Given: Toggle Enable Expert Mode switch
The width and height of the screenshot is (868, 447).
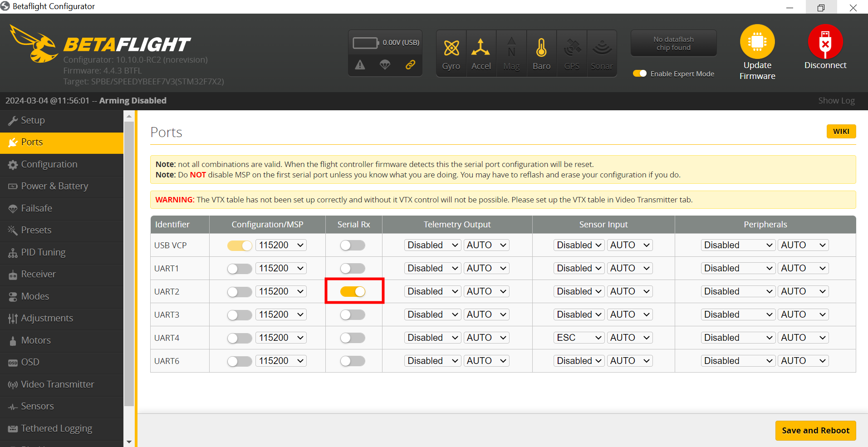Looking at the screenshot, I should pyautogui.click(x=640, y=74).
